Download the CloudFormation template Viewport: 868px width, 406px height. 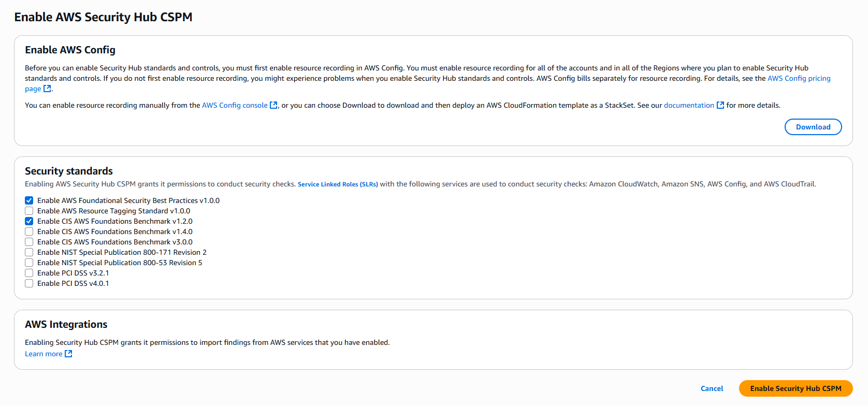(813, 127)
